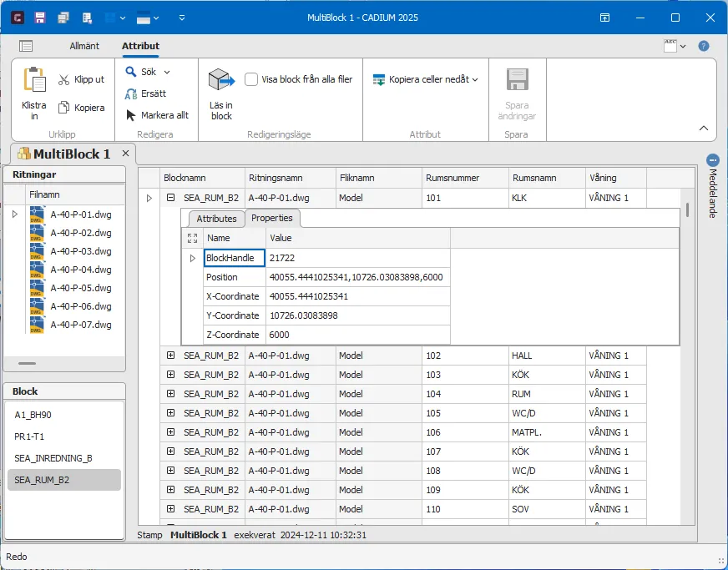
Task: Expand A-40-P-01.dwg in Ritningar tree
Action: [15, 214]
